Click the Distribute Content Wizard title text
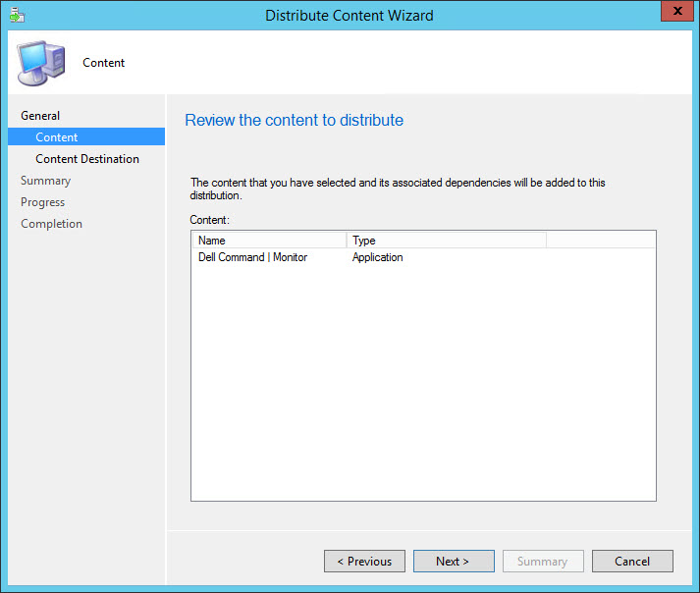This screenshot has height=593, width=700. coord(350,15)
